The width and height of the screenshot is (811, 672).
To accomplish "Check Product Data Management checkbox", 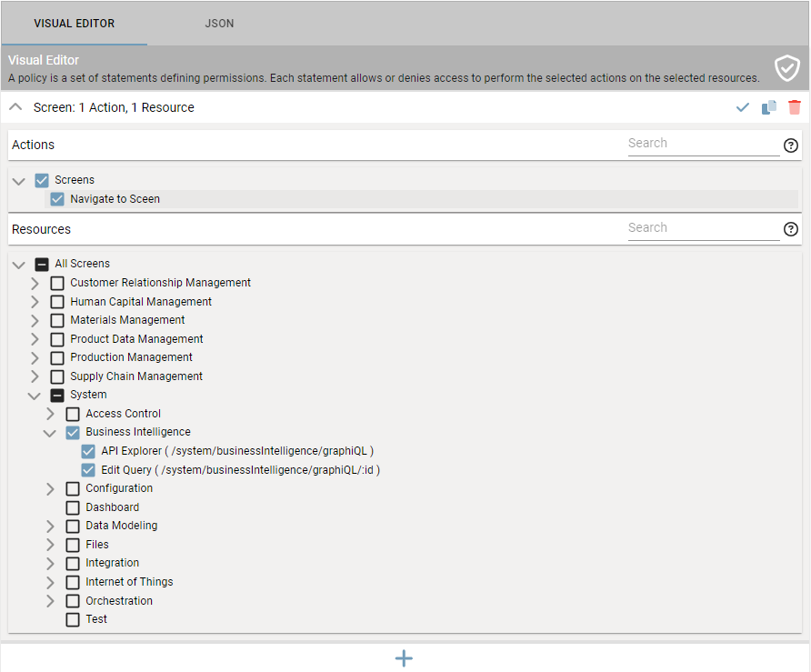I will [x=57, y=339].
